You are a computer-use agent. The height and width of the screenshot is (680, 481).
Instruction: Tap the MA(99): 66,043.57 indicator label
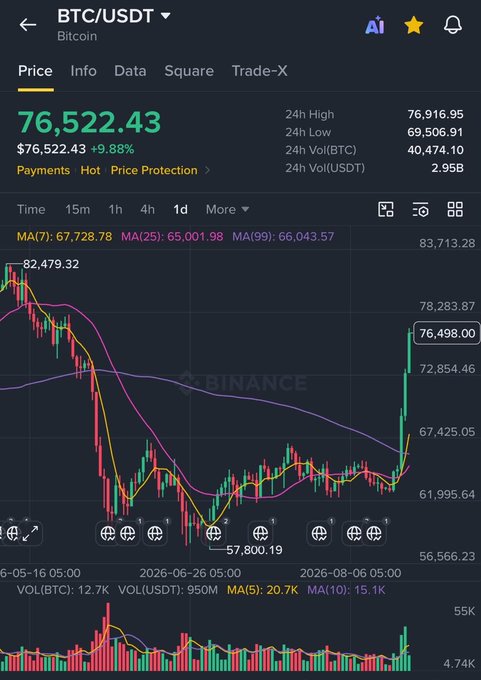tap(283, 237)
